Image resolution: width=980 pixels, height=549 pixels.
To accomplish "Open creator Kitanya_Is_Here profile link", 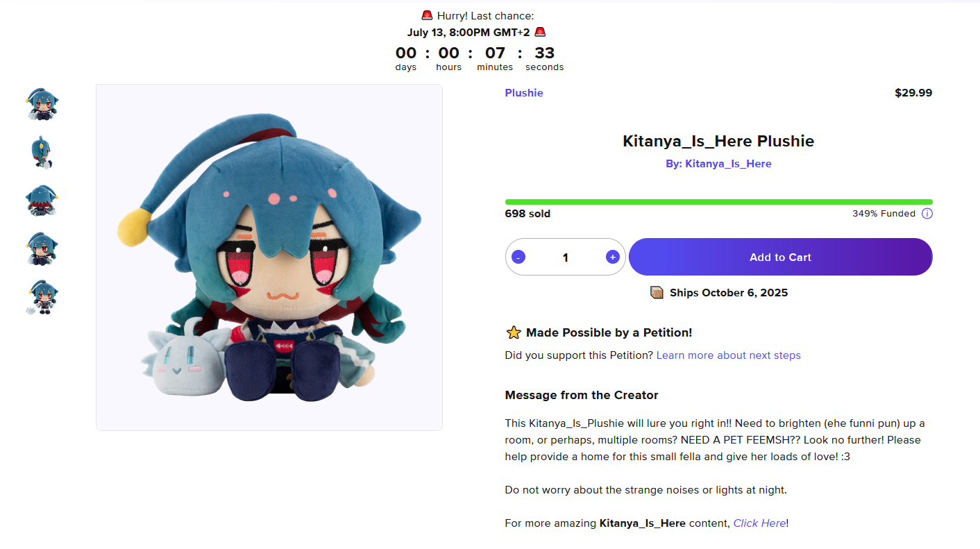I will [x=727, y=164].
